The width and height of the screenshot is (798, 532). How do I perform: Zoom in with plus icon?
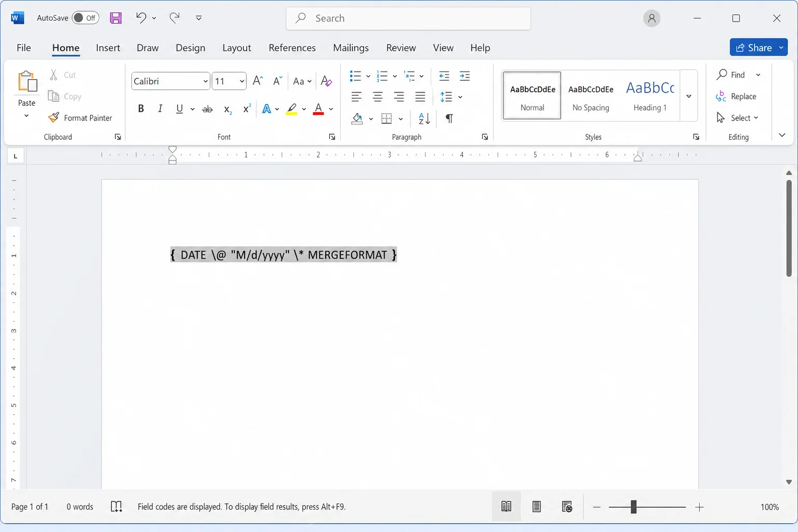tap(699, 507)
